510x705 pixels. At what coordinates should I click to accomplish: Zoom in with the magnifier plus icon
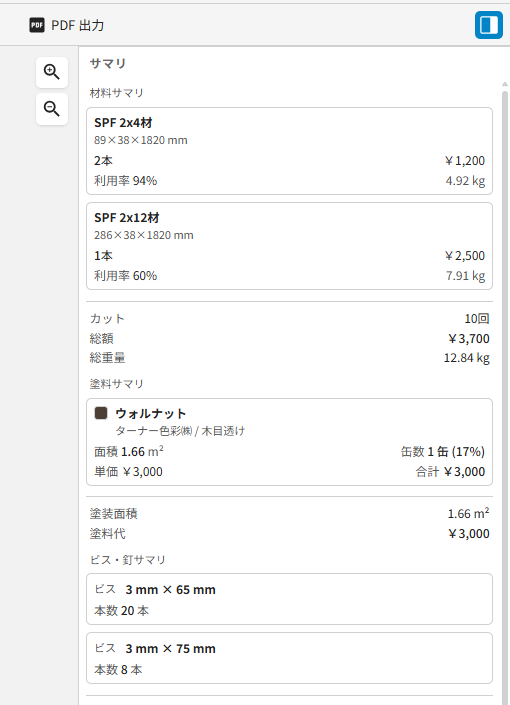point(52,72)
